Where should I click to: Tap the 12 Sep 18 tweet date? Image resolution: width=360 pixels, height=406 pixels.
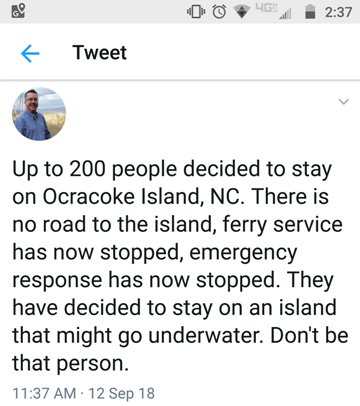coord(121,393)
